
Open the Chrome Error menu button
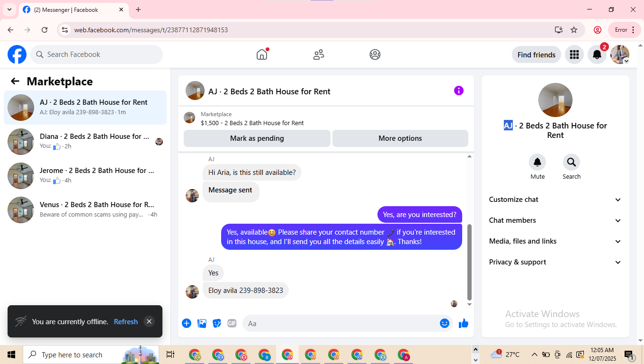pyautogui.click(x=625, y=30)
